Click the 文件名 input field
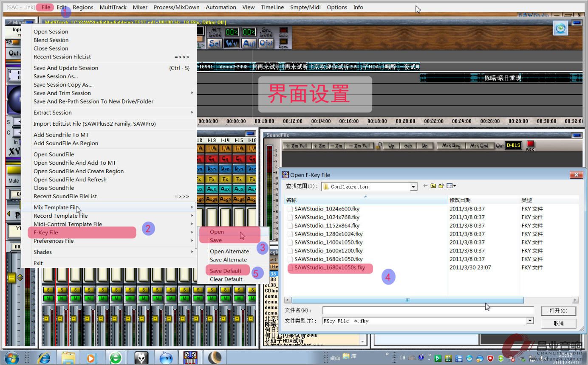 point(428,311)
